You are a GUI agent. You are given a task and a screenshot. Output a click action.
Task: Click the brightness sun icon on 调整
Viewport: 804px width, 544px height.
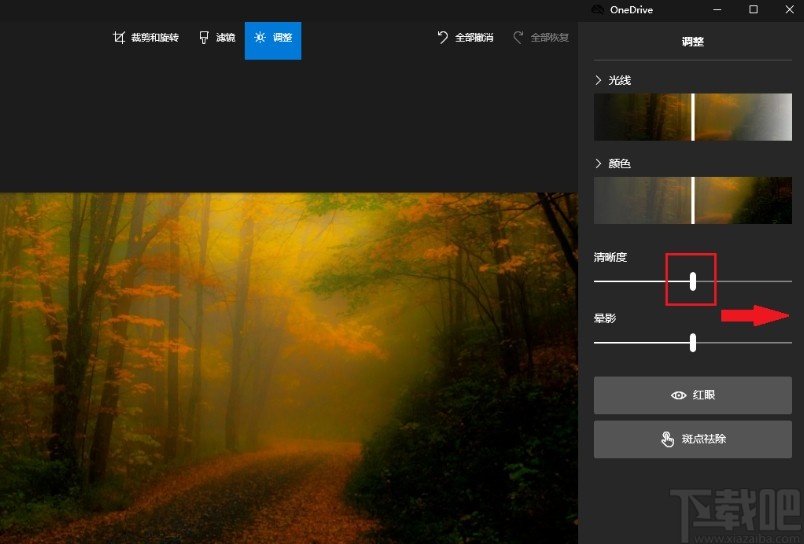[260, 37]
